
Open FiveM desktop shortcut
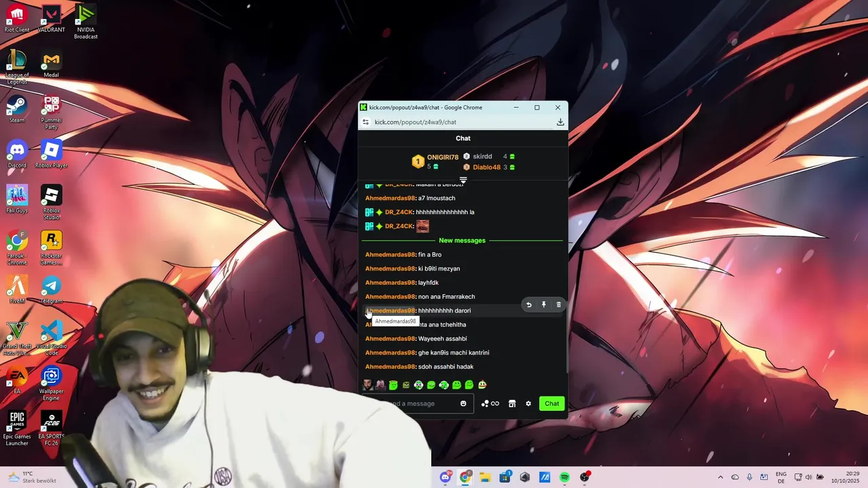[x=17, y=290]
